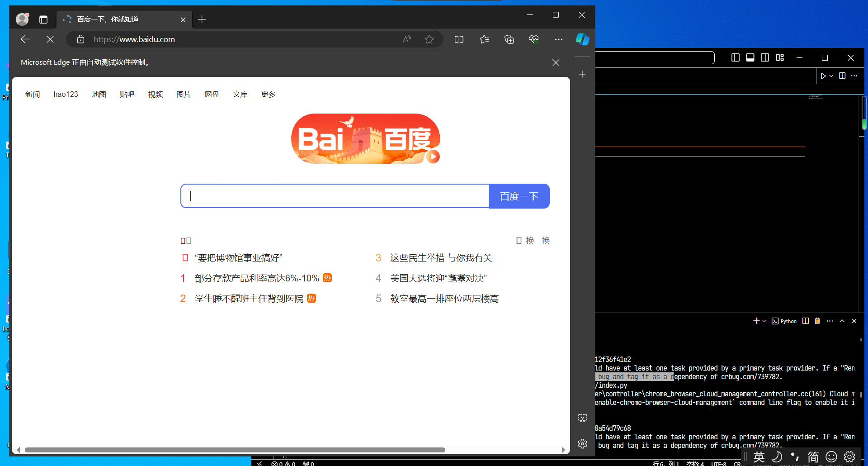Viewport: 868px width, 466px height.
Task: Open 视频 navigation link
Action: (156, 94)
